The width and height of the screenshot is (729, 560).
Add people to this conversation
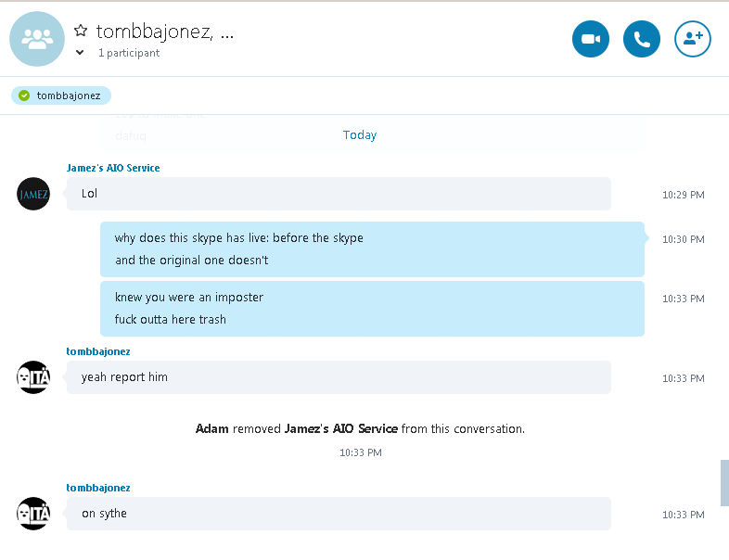[693, 39]
